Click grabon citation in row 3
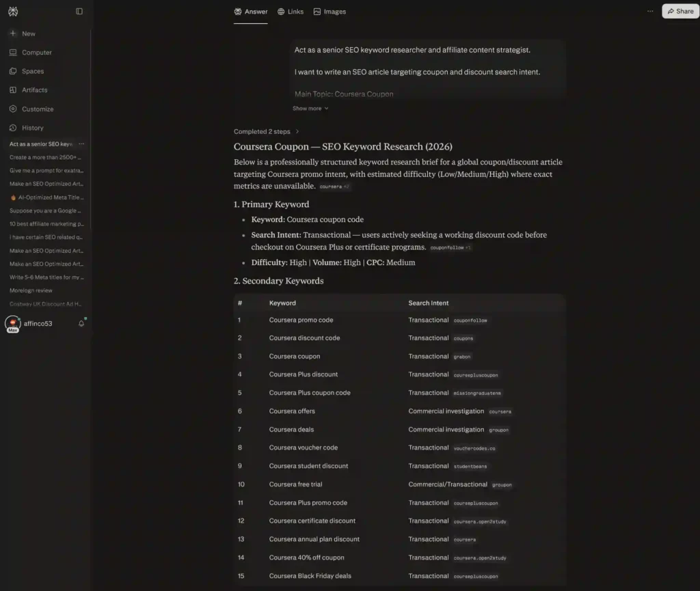700x591 pixels. (462, 357)
